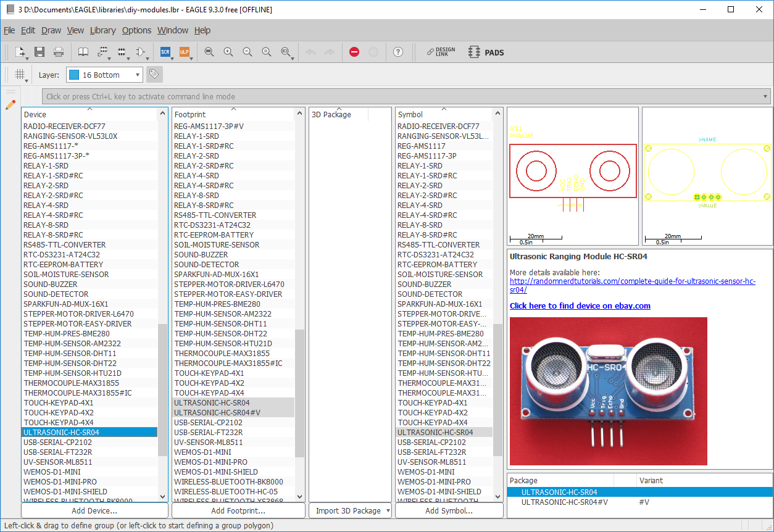Click the Save library icon

tap(40, 52)
